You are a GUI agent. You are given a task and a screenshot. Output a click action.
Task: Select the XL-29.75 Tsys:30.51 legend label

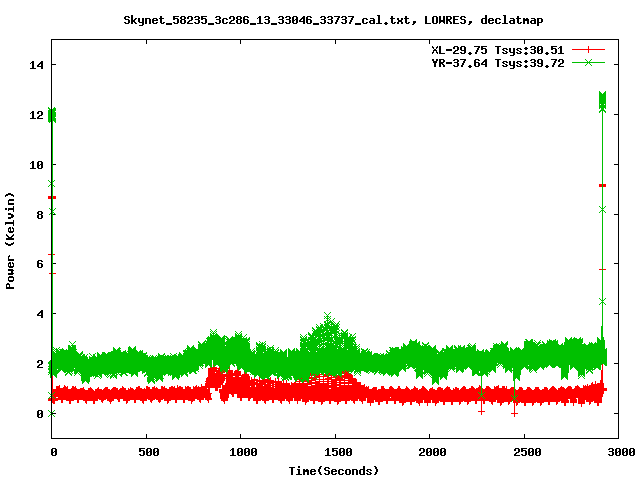coord(498,50)
